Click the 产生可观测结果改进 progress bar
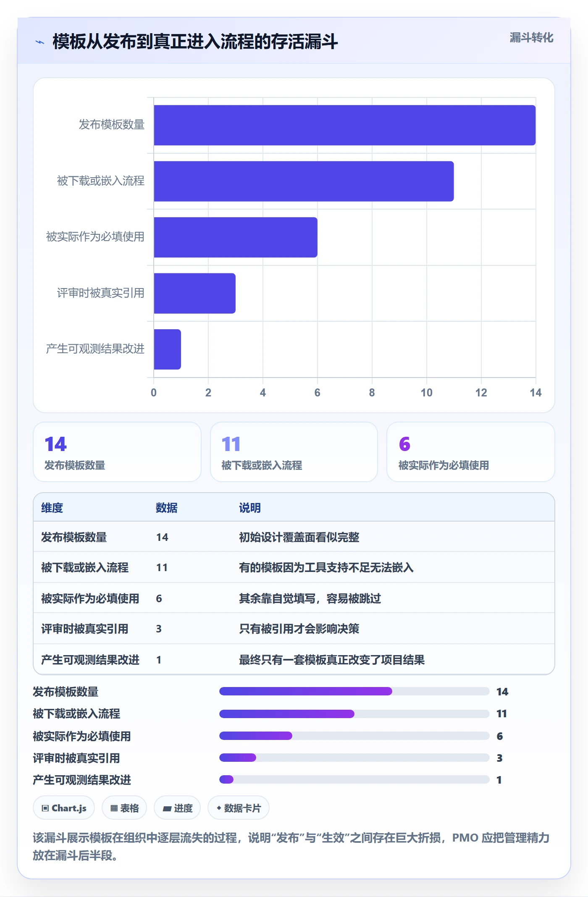This screenshot has height=897, width=588. tap(354, 779)
